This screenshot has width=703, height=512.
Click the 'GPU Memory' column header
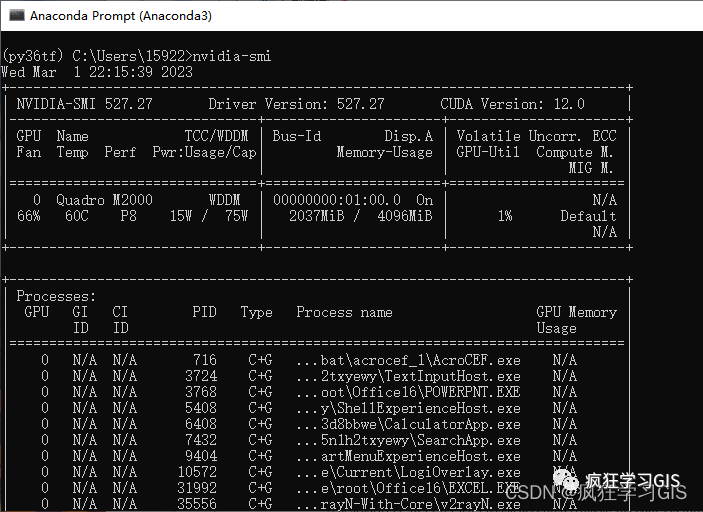(577, 312)
